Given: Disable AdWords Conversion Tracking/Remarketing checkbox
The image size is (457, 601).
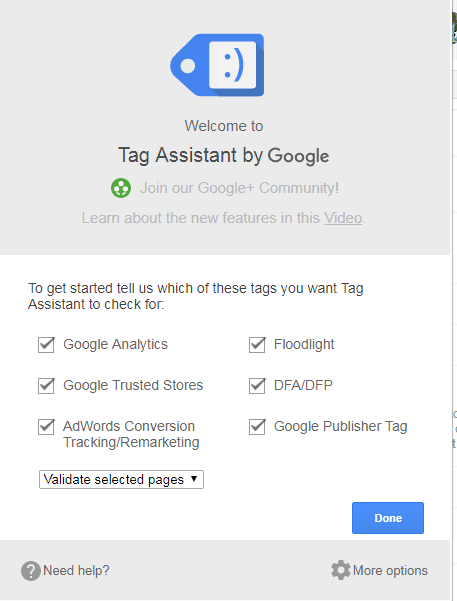Looking at the screenshot, I should click(46, 427).
